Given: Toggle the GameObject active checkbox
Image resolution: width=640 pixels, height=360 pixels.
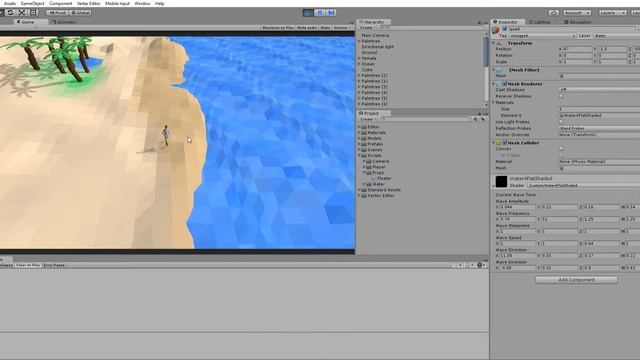Looking at the screenshot, I should tap(504, 29).
